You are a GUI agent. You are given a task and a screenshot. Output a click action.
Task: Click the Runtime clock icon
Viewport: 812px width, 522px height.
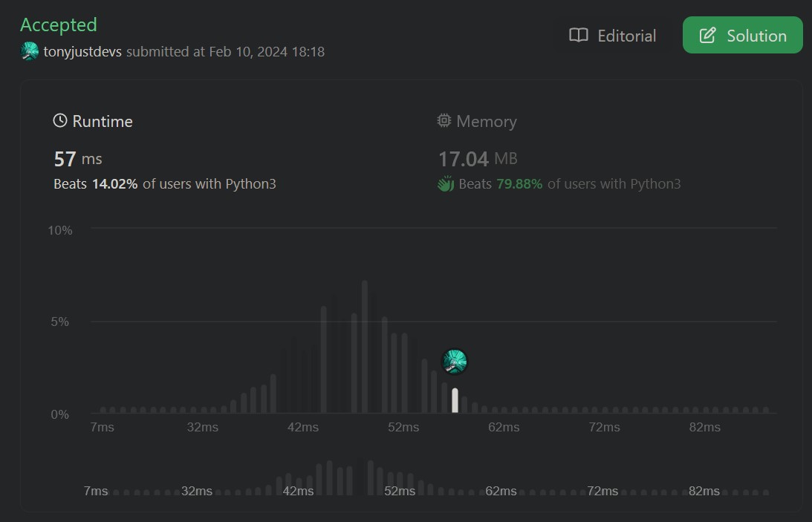click(x=60, y=120)
